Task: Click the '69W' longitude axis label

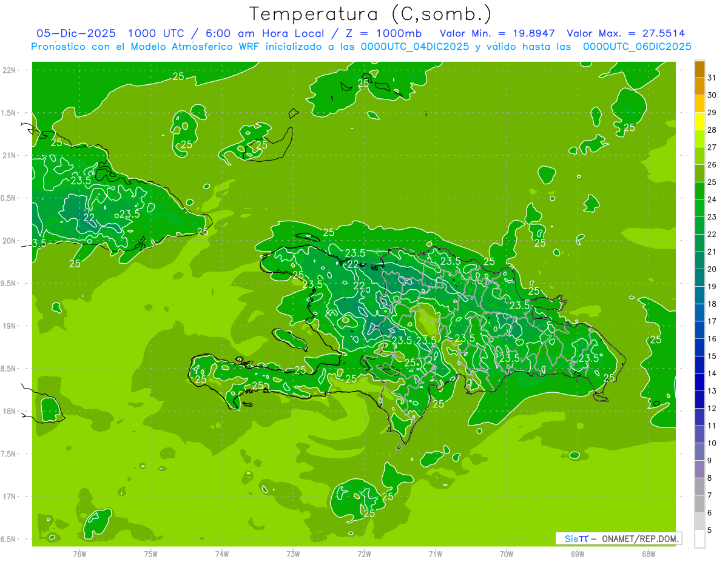Action: pos(578,554)
